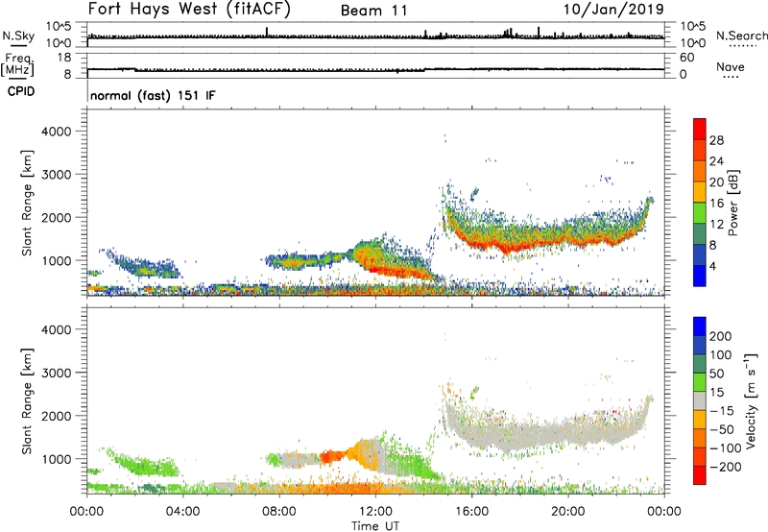Click the "-50" velocity colorbar label
Image resolution: width=768 pixels, height=532 pixels.
(x=722, y=429)
